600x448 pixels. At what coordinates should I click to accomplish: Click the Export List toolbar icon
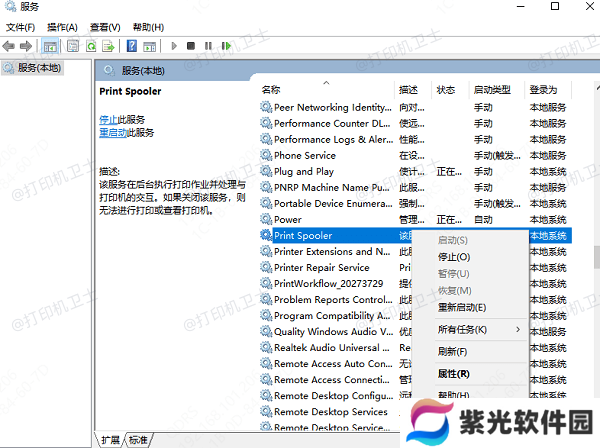[107, 46]
